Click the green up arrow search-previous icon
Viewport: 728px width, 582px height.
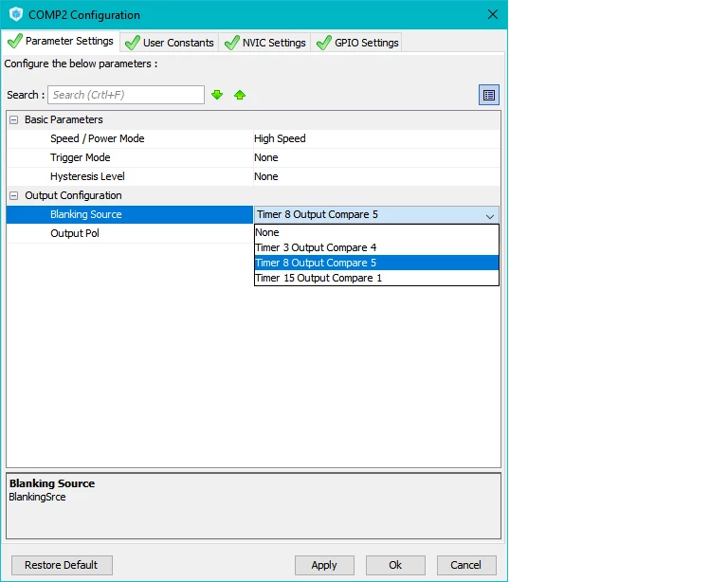click(240, 95)
